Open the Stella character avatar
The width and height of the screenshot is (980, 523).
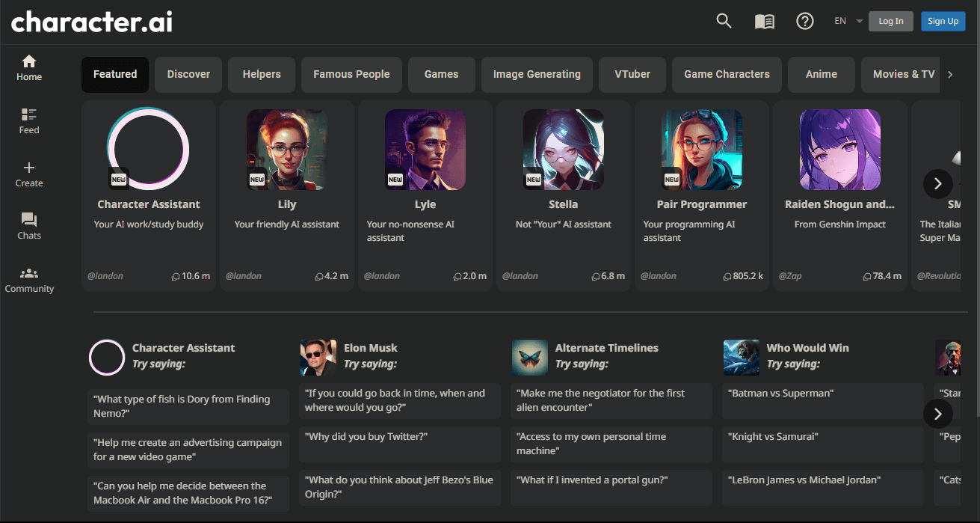point(563,150)
